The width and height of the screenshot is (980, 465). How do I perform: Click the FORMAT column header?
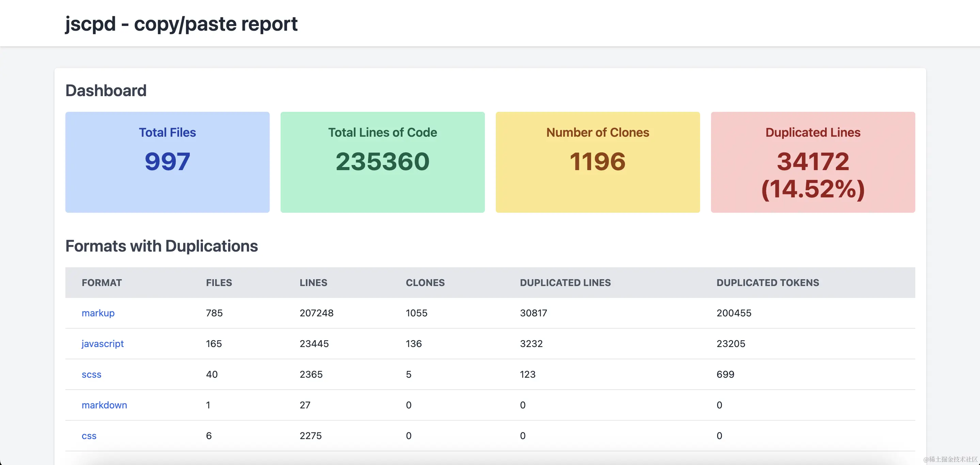pos(101,283)
